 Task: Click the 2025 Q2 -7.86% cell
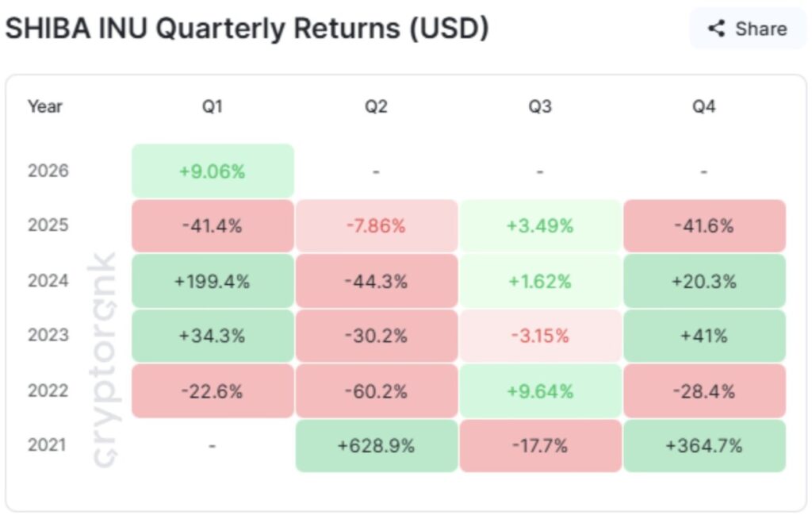(x=377, y=225)
